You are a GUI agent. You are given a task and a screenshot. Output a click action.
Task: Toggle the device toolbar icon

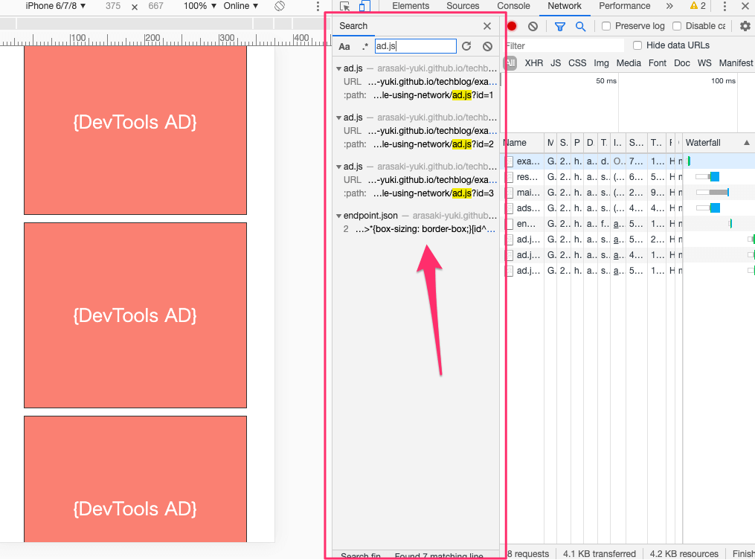(x=364, y=6)
